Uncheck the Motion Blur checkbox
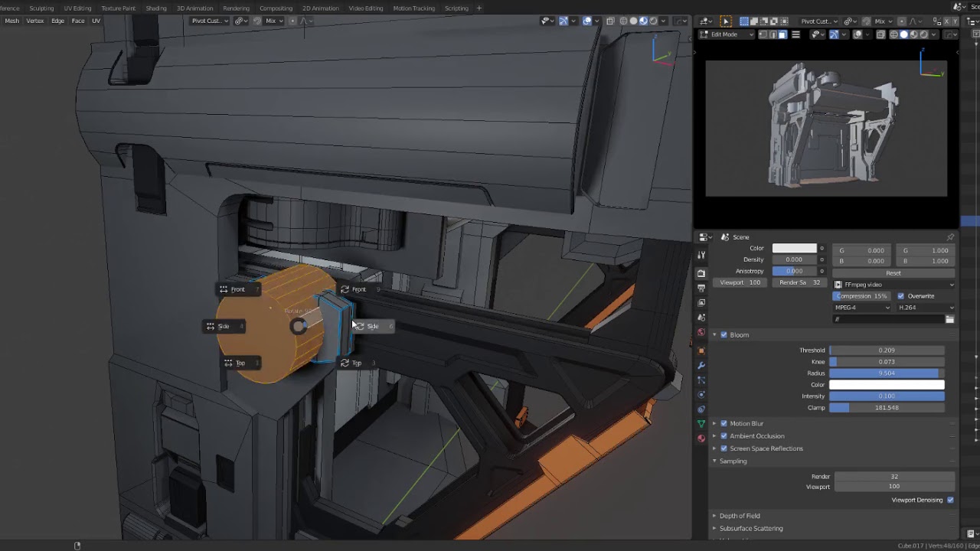Image resolution: width=980 pixels, height=551 pixels. (724, 423)
